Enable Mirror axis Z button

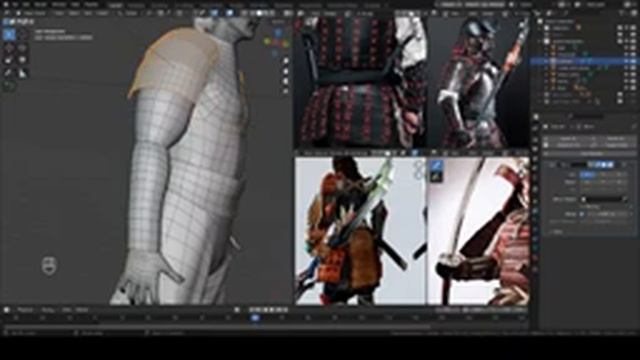tap(618, 174)
